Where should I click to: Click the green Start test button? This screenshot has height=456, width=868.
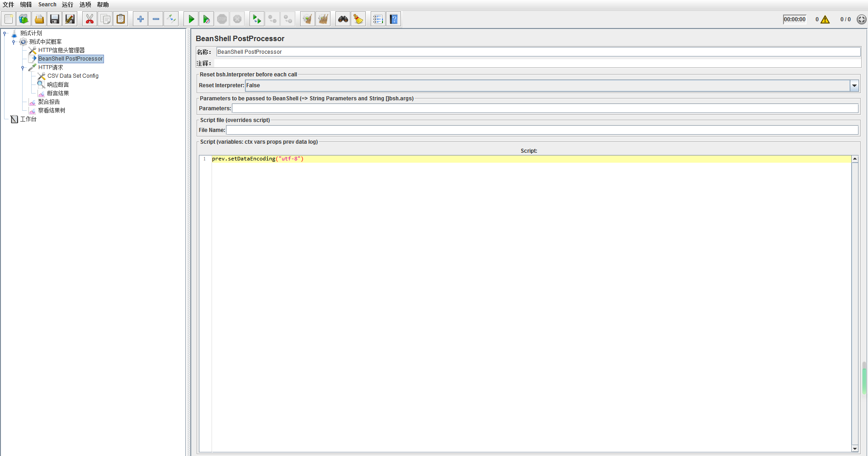(x=191, y=19)
